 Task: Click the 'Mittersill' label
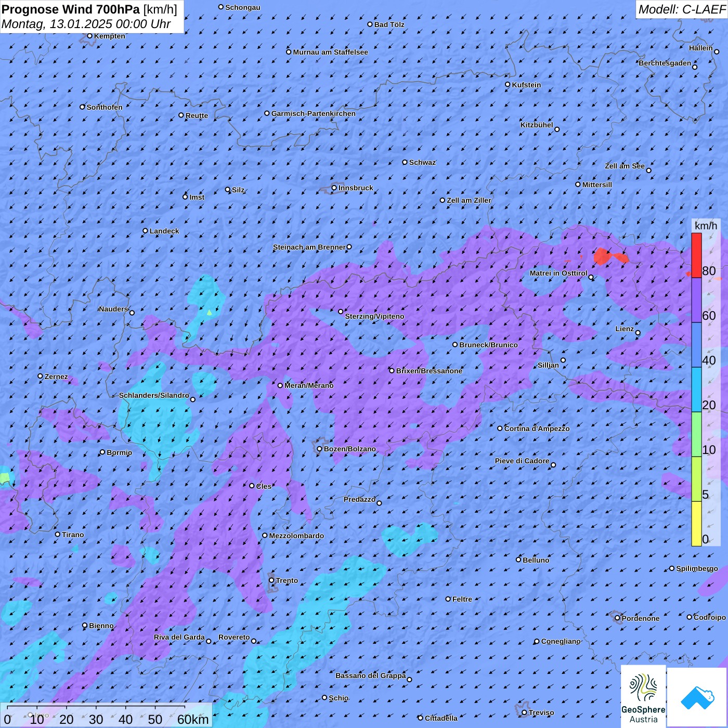click(x=597, y=185)
